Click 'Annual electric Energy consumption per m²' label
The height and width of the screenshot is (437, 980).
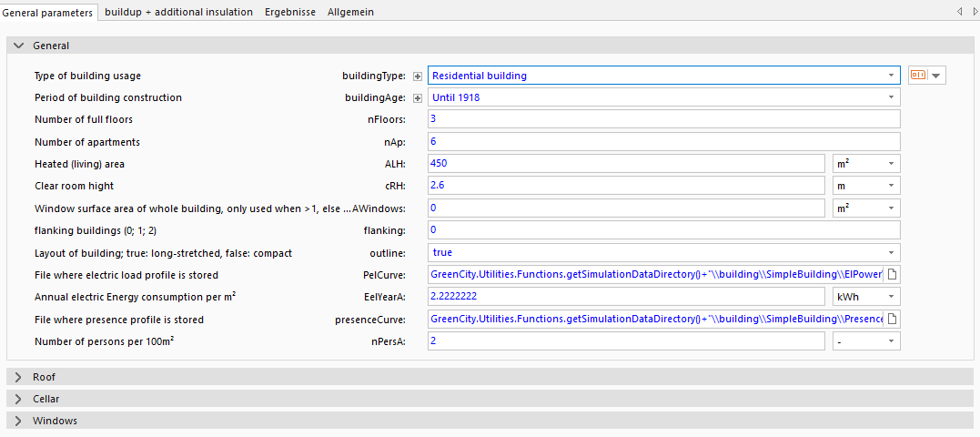[135, 297]
